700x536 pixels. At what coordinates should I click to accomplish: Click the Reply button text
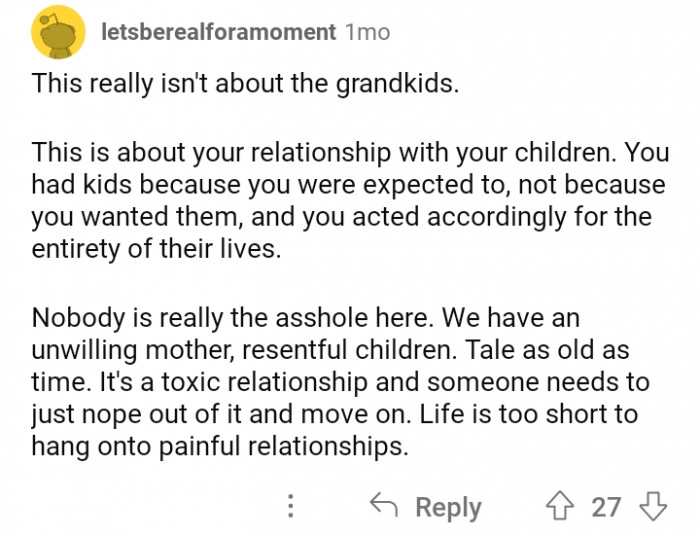(447, 507)
